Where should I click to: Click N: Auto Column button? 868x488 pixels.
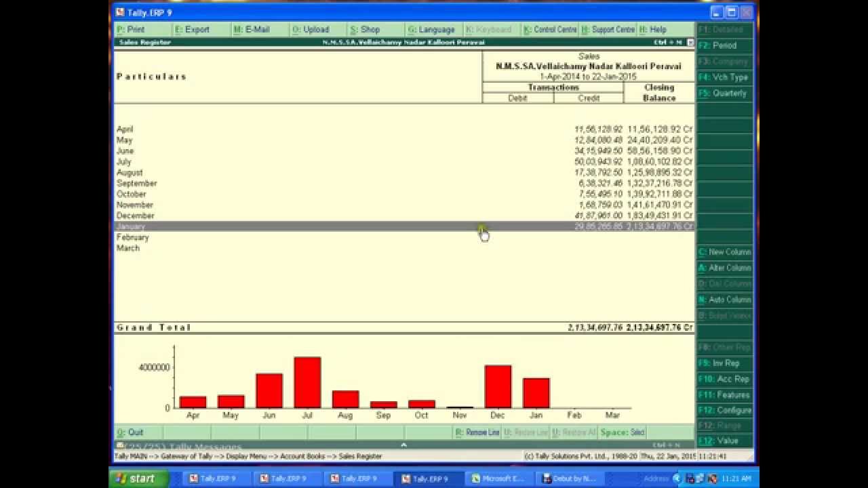click(725, 300)
